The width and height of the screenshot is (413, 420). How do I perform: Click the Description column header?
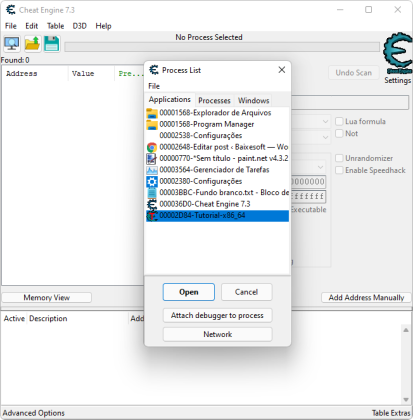point(78,319)
